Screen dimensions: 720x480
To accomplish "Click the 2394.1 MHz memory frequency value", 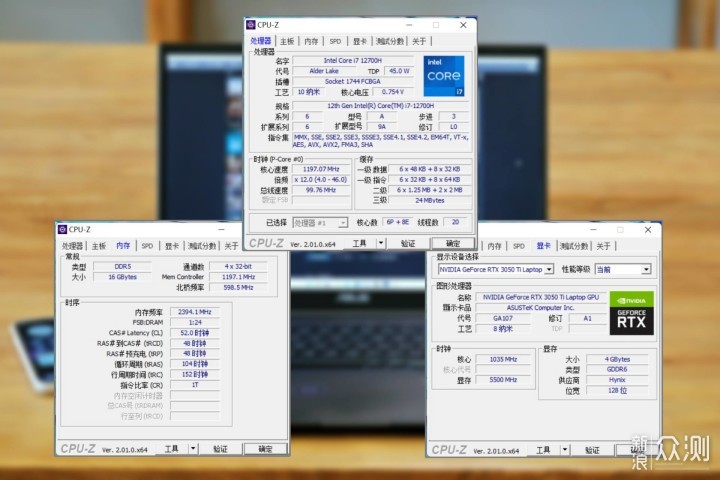I will pyautogui.click(x=195, y=312).
